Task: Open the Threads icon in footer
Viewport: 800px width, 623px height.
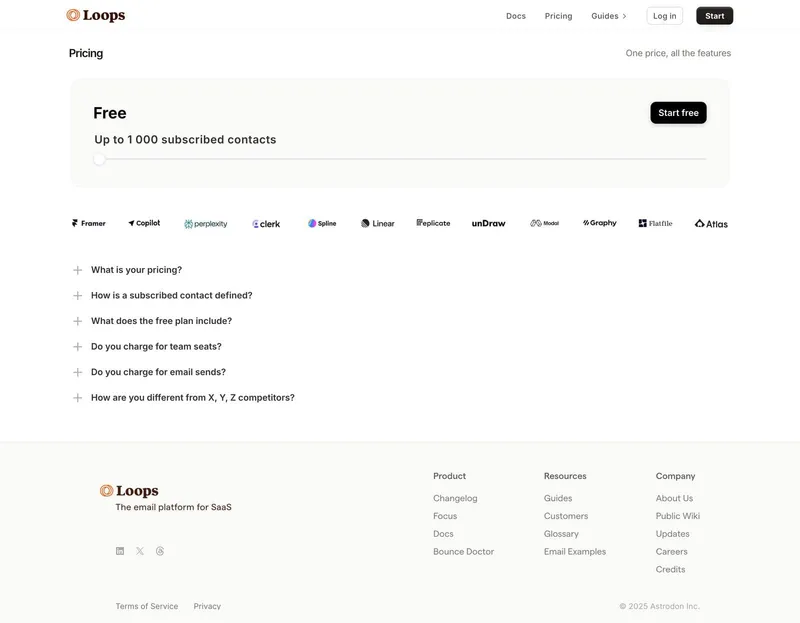Action: point(160,551)
